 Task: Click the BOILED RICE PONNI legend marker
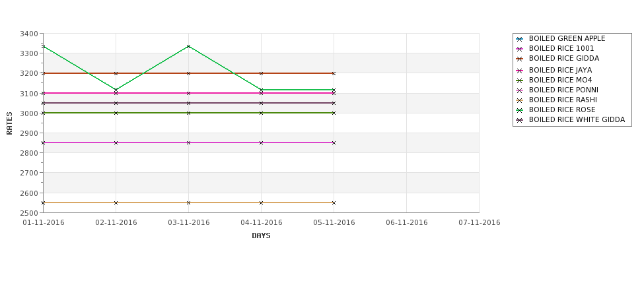(520, 90)
